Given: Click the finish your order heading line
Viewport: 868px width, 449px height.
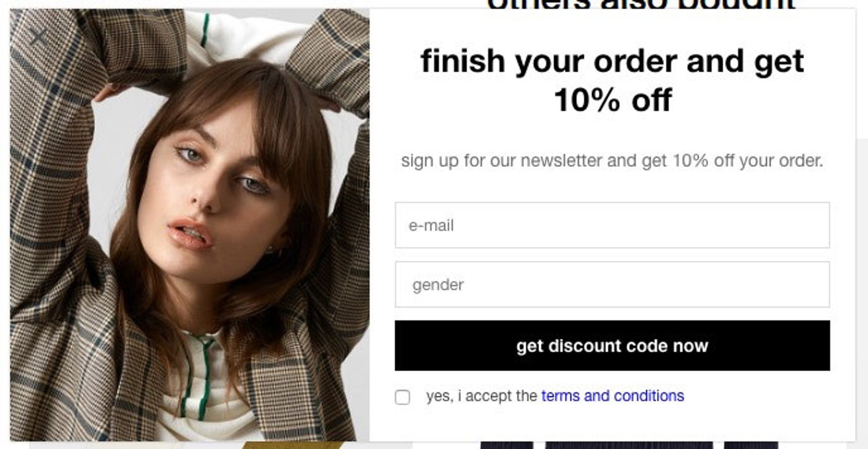Looking at the screenshot, I should click(612, 61).
